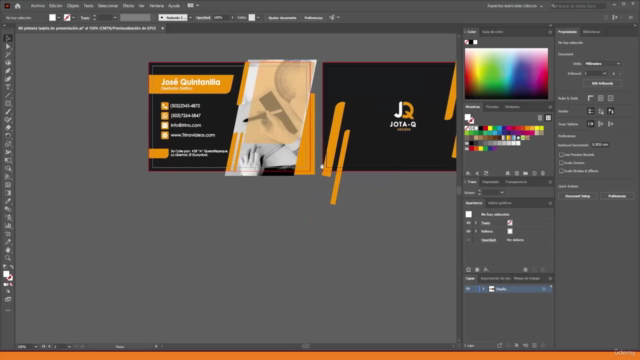Click Trazo stroke swatch in Apariencia
The height and width of the screenshot is (360, 640).
510,223
